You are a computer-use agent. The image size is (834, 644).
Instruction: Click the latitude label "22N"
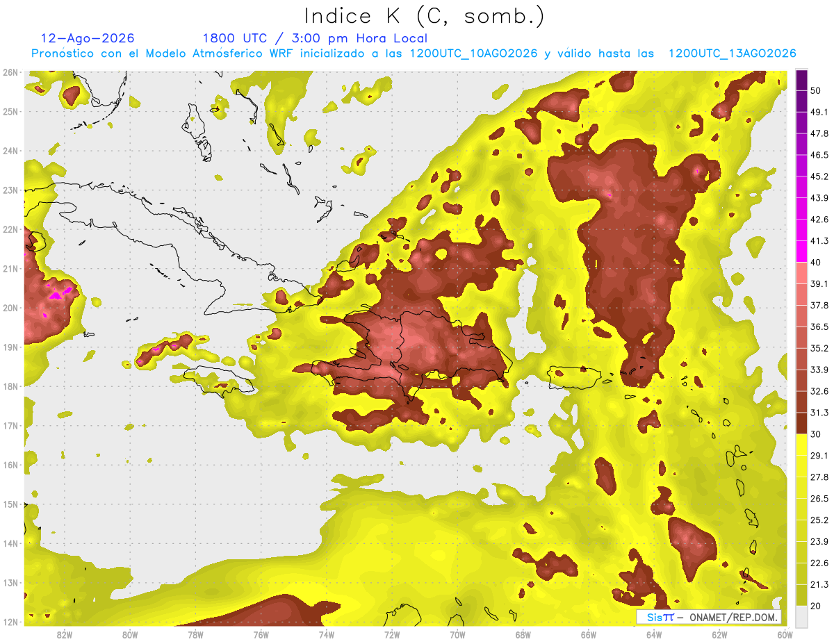(10, 229)
